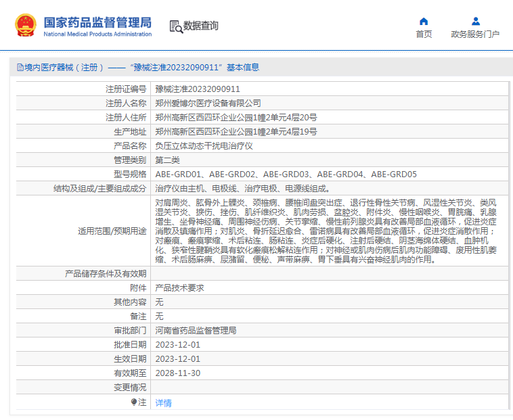513x420 pixels.
Task: Click the 国家药品监督管理局 title text
Action: point(97,22)
